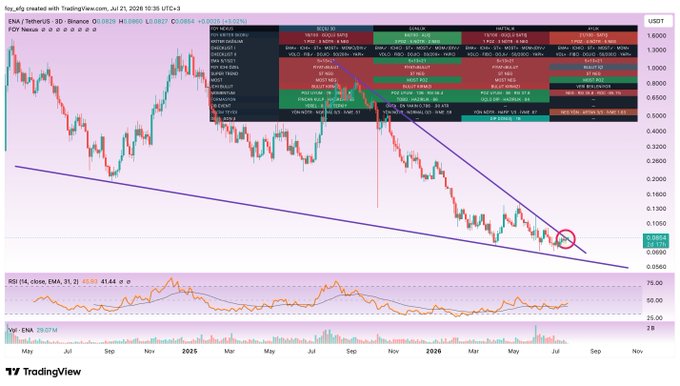Screen dimensions: 680x386
Task: Click the FOY NEXUS table header cell
Action: click(245, 29)
